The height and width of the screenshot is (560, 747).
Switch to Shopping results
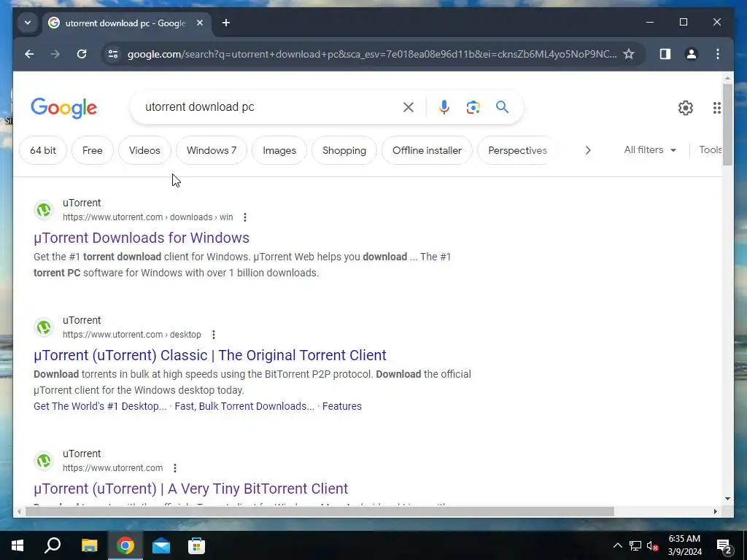click(x=344, y=150)
